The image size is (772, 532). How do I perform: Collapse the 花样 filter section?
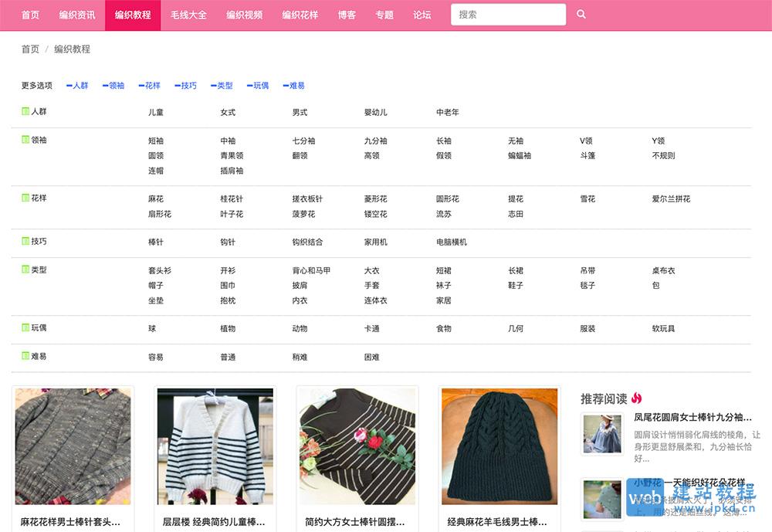pos(149,86)
